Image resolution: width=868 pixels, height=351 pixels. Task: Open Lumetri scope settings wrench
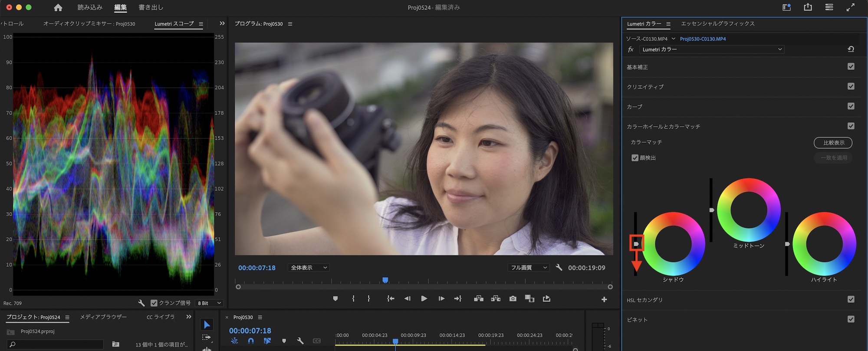[x=141, y=303]
